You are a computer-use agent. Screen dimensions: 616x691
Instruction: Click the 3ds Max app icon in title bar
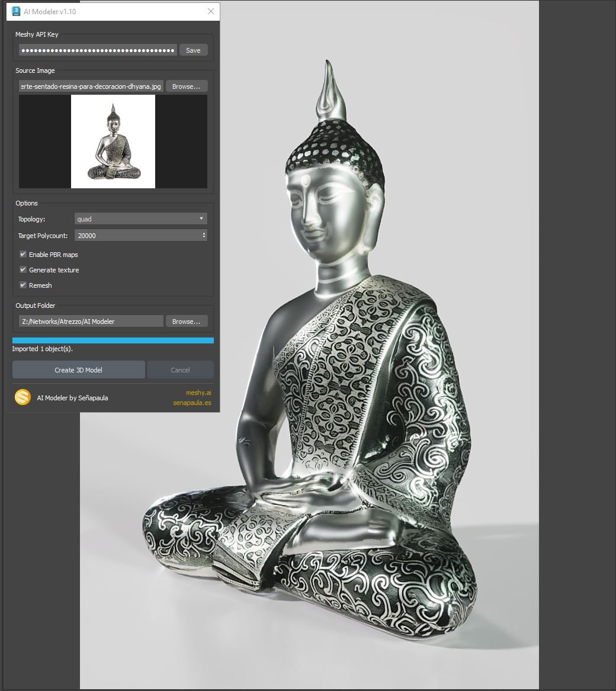(17, 11)
